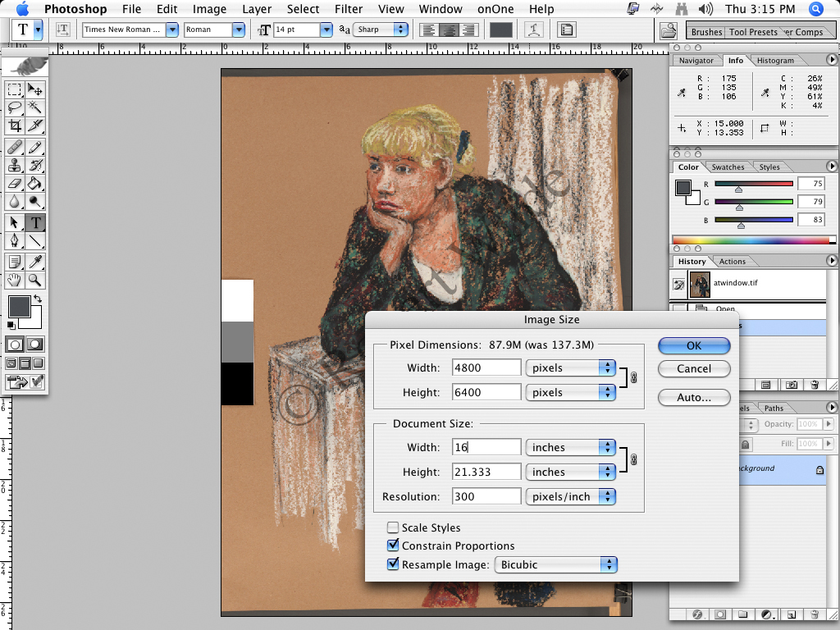
Task: Select the Paint Bucket tool
Action: pos(34,183)
